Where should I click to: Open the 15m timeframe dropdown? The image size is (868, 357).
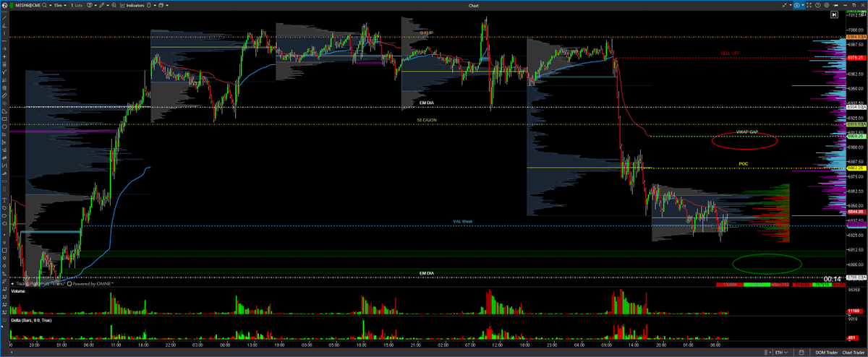click(60, 6)
